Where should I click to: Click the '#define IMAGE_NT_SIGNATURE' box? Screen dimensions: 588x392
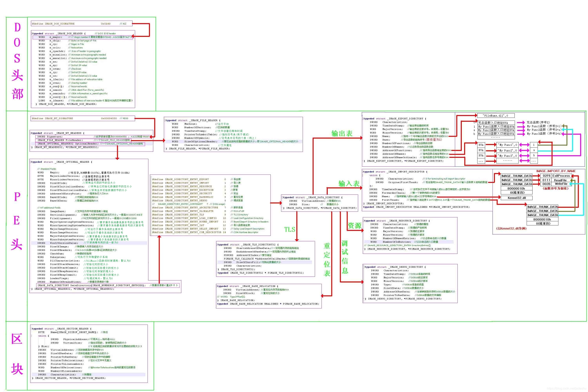(83, 118)
